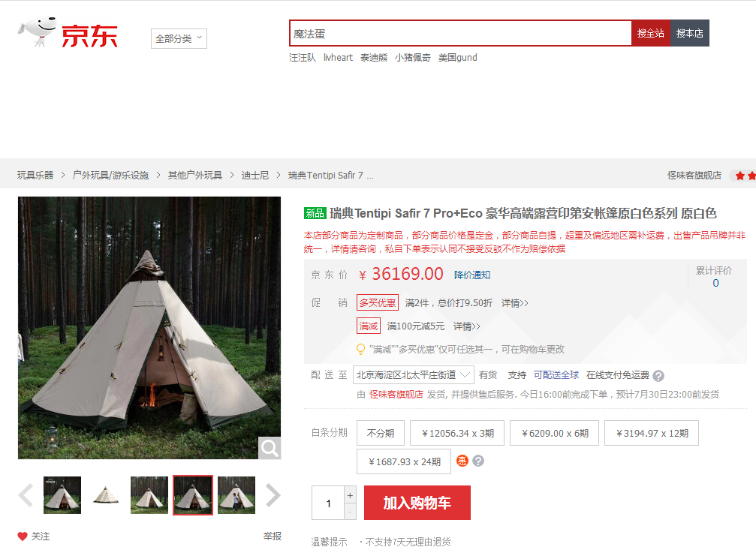
Task: Expand 详情>> for the 多买优惠 promotion
Action: pyautogui.click(x=514, y=303)
